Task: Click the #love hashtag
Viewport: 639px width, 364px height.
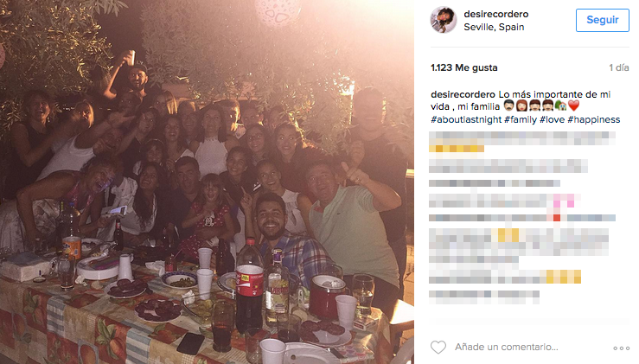Action: tap(552, 119)
